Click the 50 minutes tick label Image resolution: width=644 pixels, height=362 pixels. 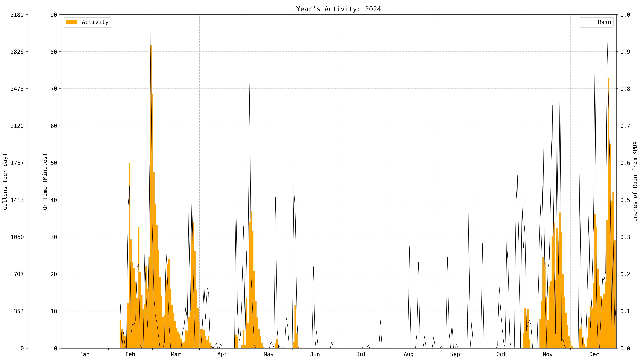[x=54, y=163]
